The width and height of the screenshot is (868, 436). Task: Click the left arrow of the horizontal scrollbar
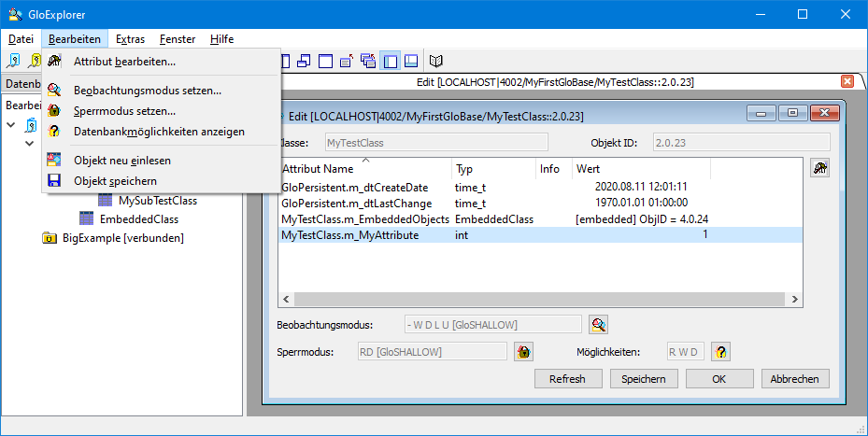286,299
